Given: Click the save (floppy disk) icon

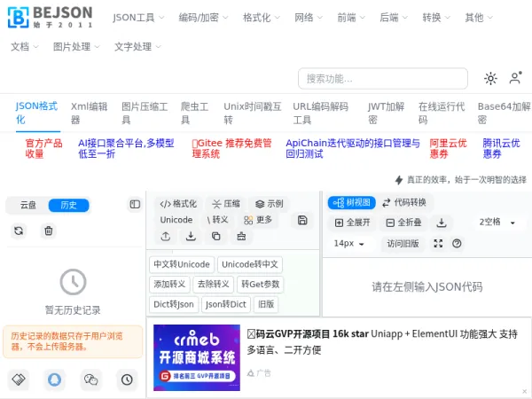Looking at the screenshot, I should pyautogui.click(x=302, y=220).
